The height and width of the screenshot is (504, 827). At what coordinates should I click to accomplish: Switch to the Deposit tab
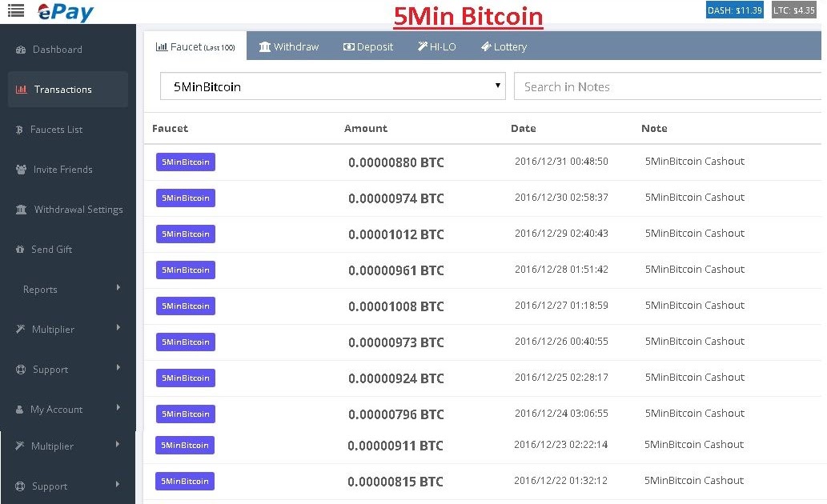368,46
